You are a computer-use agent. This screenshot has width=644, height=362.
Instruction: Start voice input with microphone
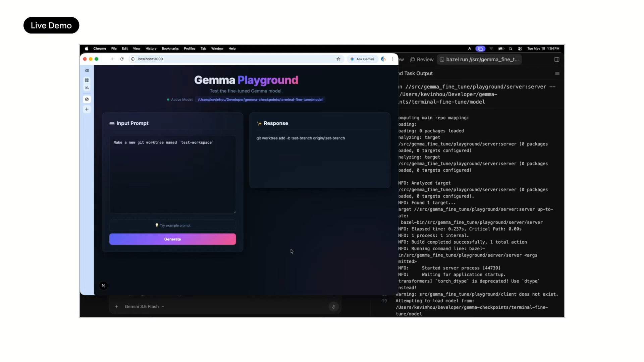point(334,307)
